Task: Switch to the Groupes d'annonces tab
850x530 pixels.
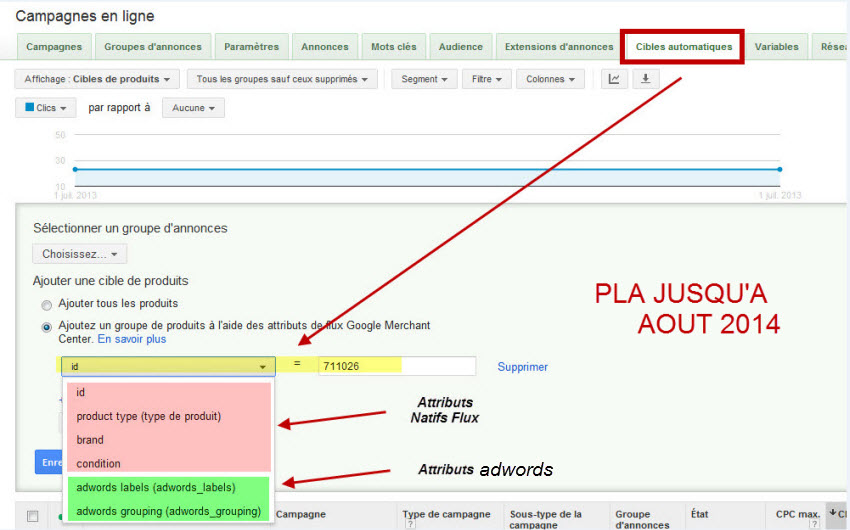Action: point(153,47)
